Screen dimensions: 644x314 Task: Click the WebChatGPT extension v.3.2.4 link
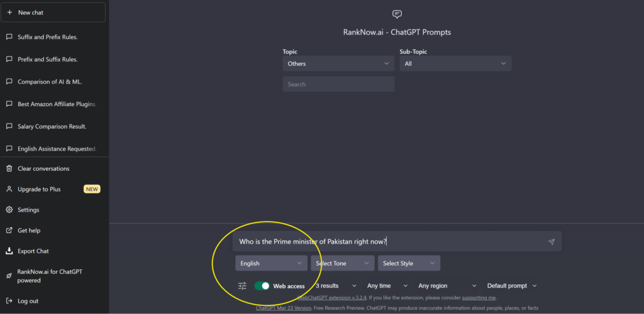pos(332,298)
